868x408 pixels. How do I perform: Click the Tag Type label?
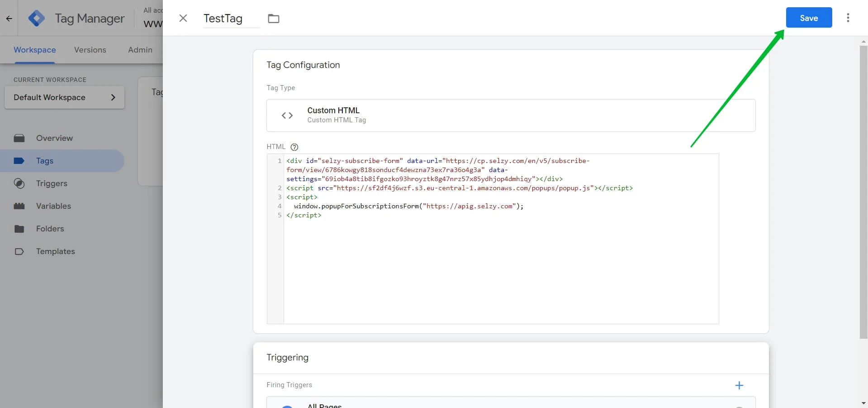280,88
